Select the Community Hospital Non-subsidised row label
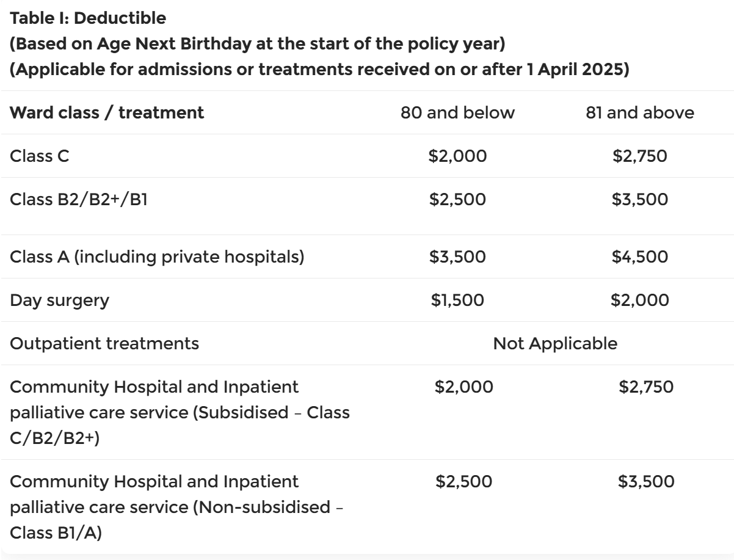The height and width of the screenshot is (560, 734). 177,507
